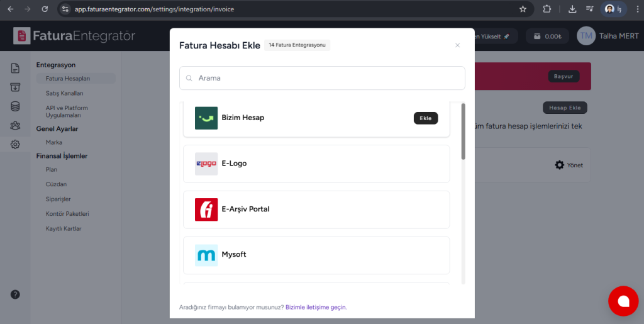The width and height of the screenshot is (644, 324).
Task: Open the red chat bubble widget
Action: 623,301
